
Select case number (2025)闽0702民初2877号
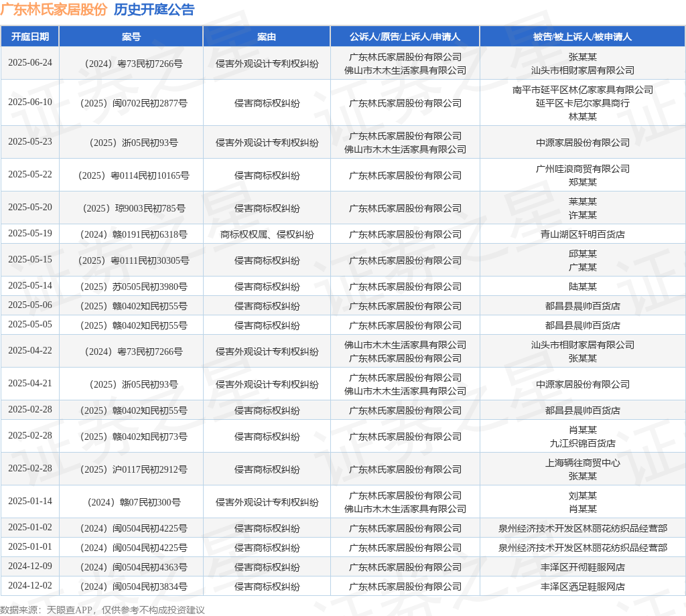coord(133,104)
